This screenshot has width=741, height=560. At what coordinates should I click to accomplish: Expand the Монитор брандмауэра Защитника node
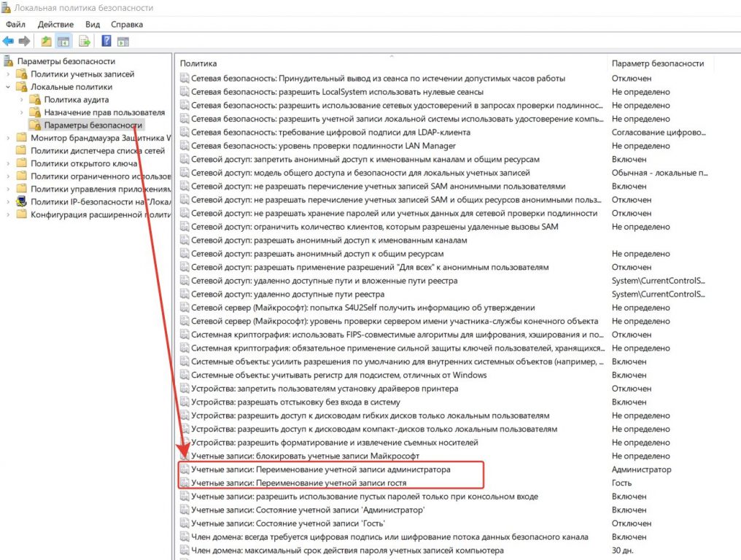(8, 138)
